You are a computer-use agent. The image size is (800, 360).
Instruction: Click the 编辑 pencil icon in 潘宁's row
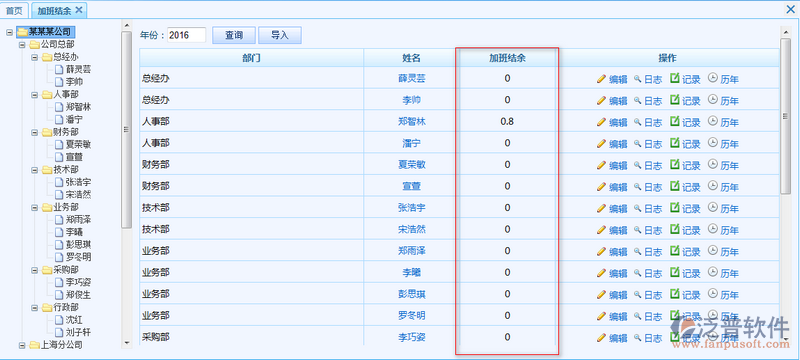pyautogui.click(x=602, y=144)
